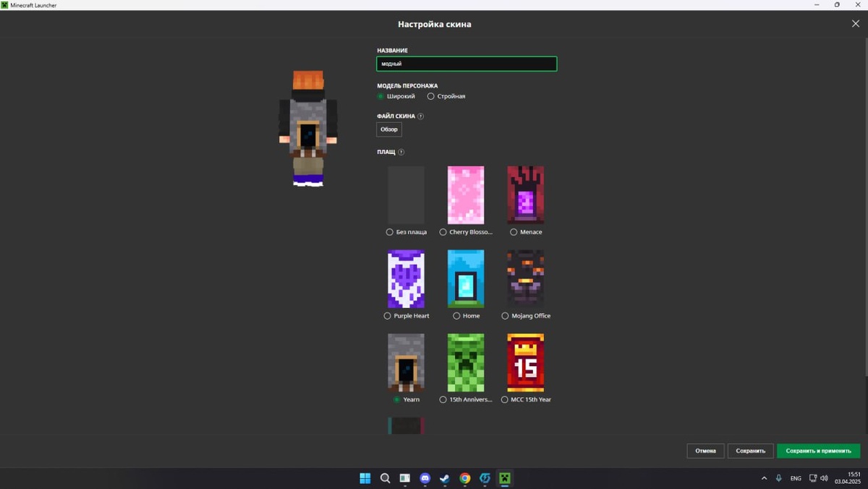Open the Windows Start menu

[365, 478]
